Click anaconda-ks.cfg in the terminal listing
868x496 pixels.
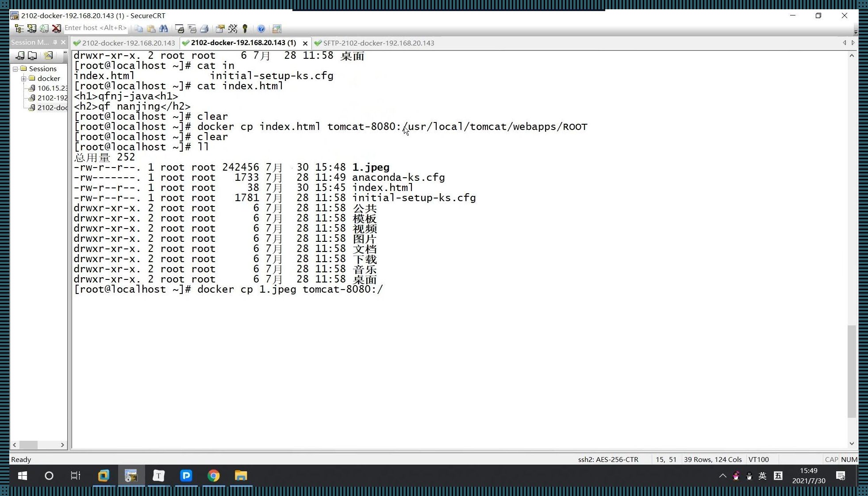point(398,178)
